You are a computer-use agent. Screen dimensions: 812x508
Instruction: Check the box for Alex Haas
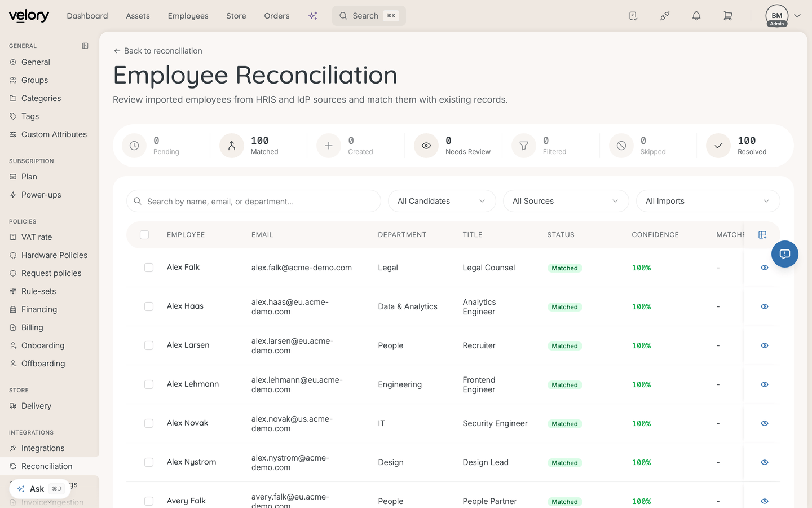click(149, 306)
